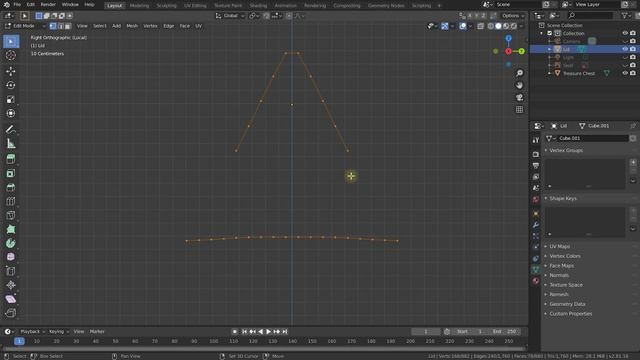This screenshot has width=640, height=360.
Task: Pick the Transform tool
Action: point(11,113)
